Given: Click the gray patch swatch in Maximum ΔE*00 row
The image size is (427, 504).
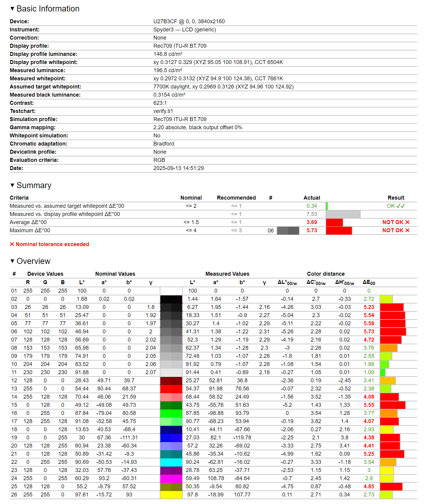Looking at the screenshot, I should pyautogui.click(x=288, y=230).
